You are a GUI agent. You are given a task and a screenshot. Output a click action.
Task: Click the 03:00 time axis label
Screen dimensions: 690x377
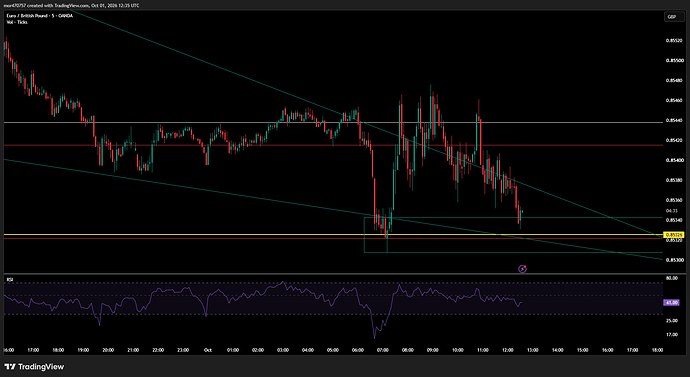283,351
